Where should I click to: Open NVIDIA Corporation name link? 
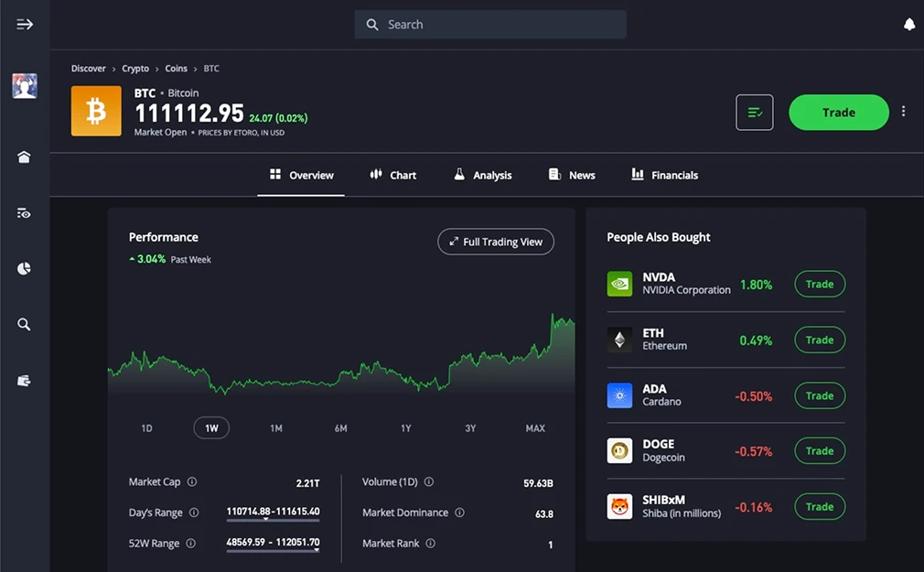click(686, 290)
